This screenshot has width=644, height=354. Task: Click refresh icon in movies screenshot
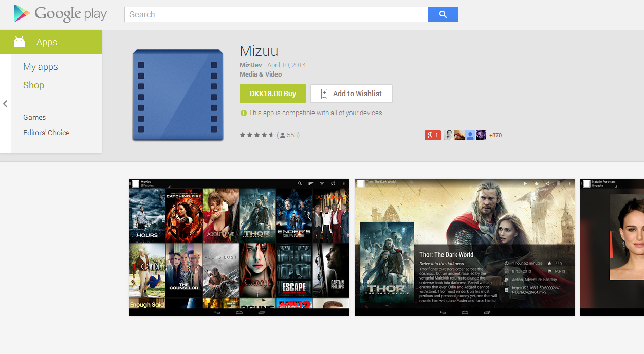click(333, 183)
